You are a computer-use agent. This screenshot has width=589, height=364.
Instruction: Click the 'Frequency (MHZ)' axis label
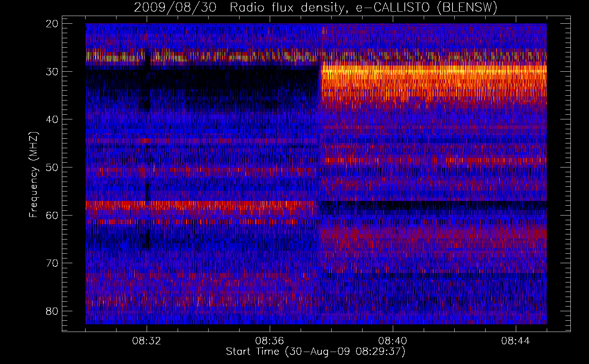click(x=33, y=175)
